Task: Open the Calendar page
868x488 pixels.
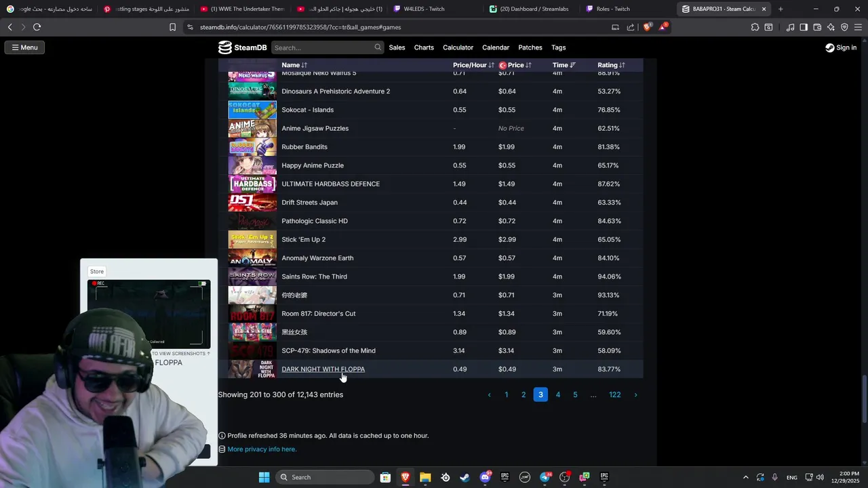Action: (496, 47)
